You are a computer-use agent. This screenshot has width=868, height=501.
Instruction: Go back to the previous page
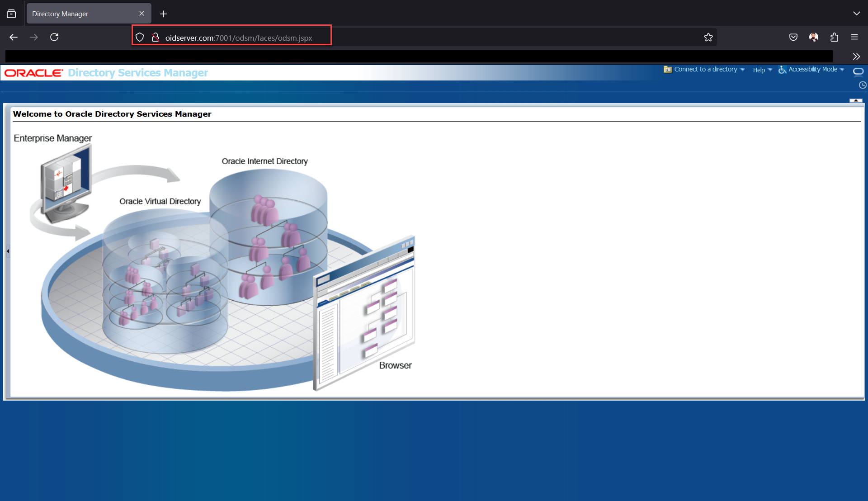(x=14, y=37)
